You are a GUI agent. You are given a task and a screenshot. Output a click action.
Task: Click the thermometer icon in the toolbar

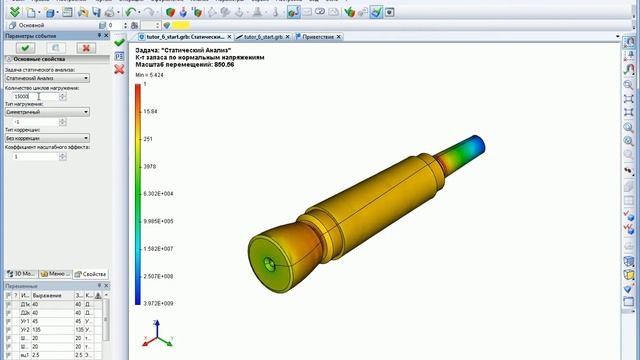276,12
